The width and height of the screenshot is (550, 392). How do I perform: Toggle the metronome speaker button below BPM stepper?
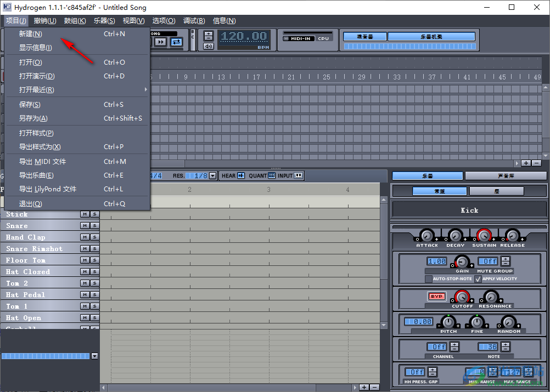point(209,46)
